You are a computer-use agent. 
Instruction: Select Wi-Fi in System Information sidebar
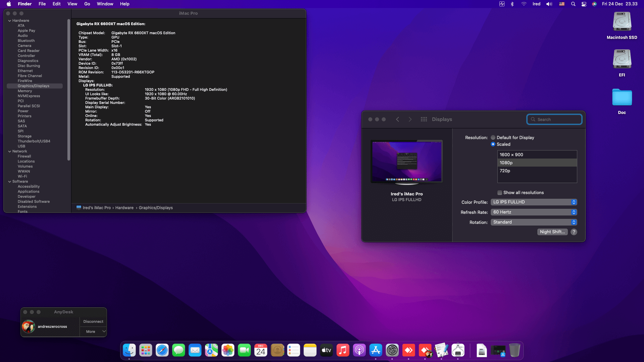[x=22, y=177]
